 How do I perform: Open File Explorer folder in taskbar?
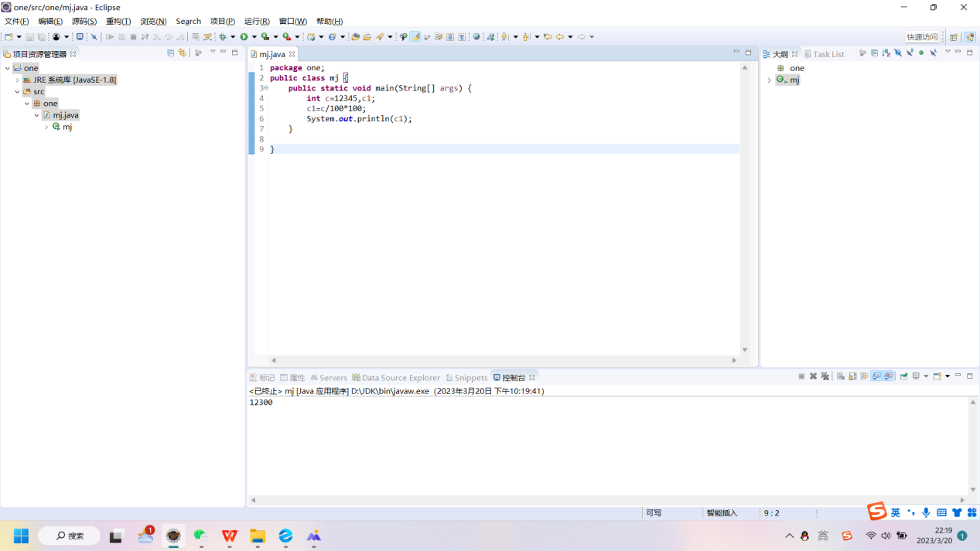coord(258,536)
